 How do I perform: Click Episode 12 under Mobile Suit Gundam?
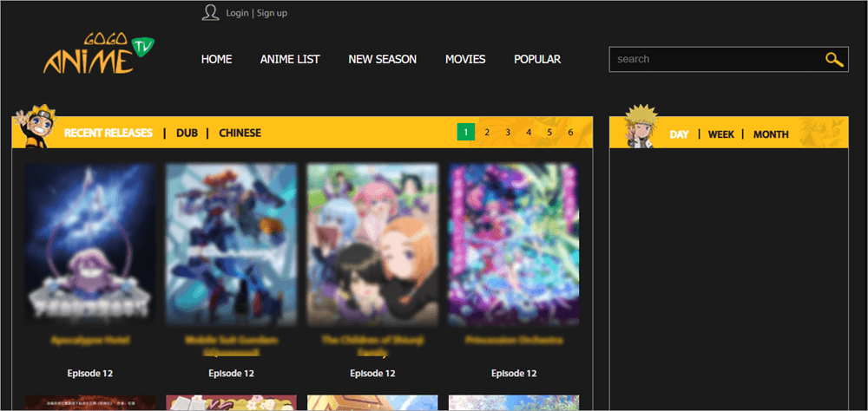click(232, 374)
